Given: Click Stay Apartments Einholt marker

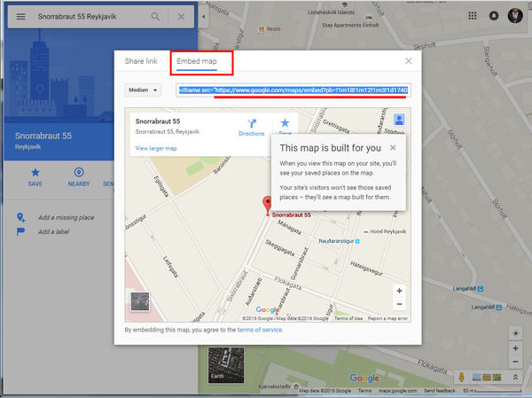Looking at the screenshot, I should click(x=350, y=25).
